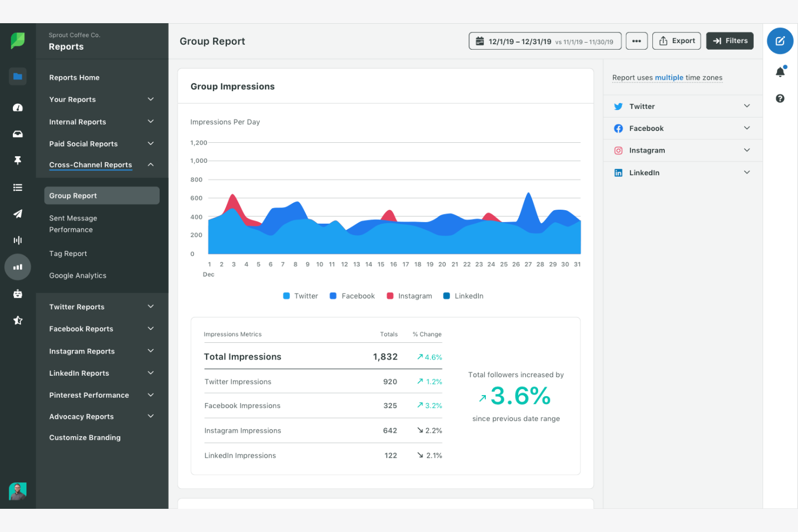Open Sent Message Performance report
The height and width of the screenshot is (532, 798).
[x=73, y=224]
